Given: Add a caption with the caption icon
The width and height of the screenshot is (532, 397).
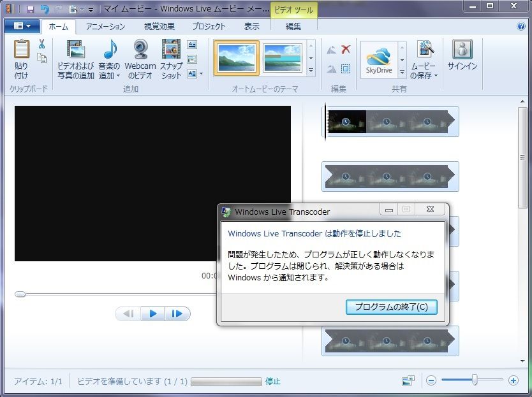Looking at the screenshot, I should [192, 59].
